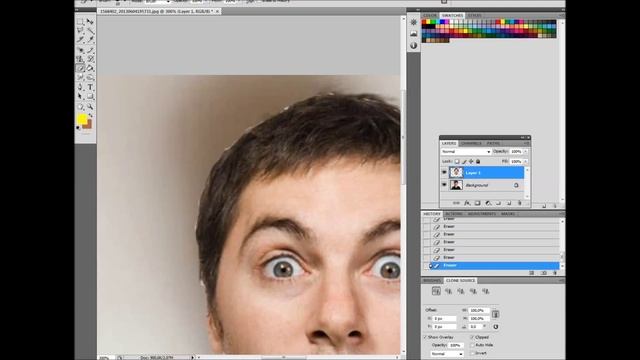Create new document from current history state
Viewport: 640px width, 360px height.
point(532,273)
